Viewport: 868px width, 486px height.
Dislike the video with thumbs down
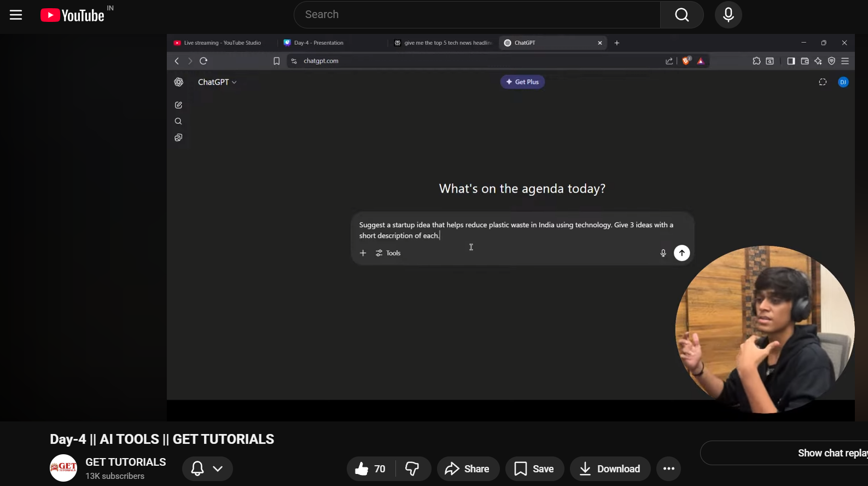(x=413, y=468)
